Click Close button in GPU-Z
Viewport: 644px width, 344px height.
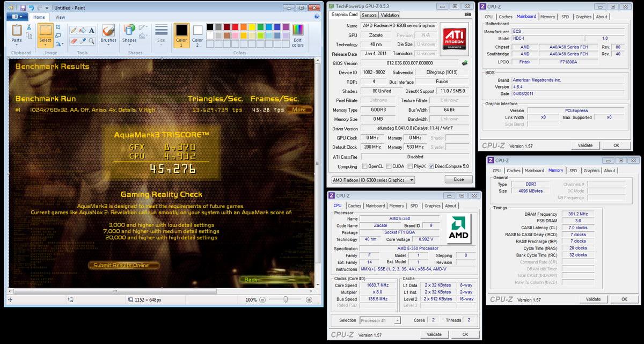click(458, 180)
